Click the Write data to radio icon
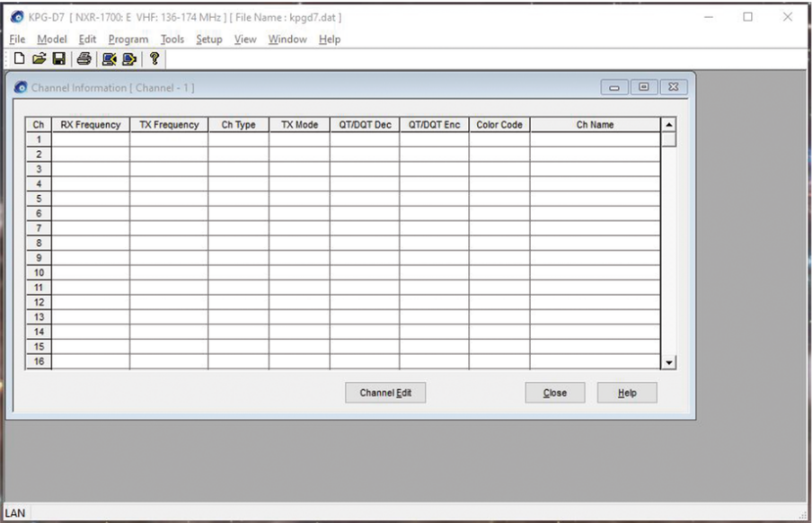812x523 pixels. click(128, 59)
